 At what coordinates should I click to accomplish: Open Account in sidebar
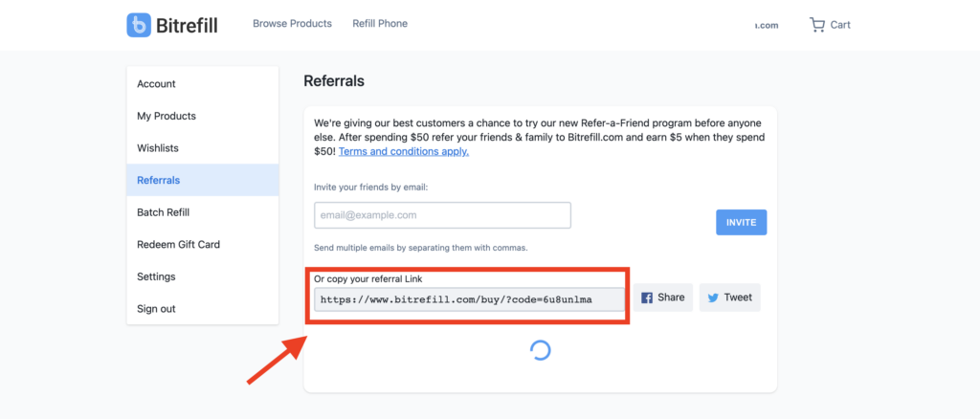click(157, 84)
